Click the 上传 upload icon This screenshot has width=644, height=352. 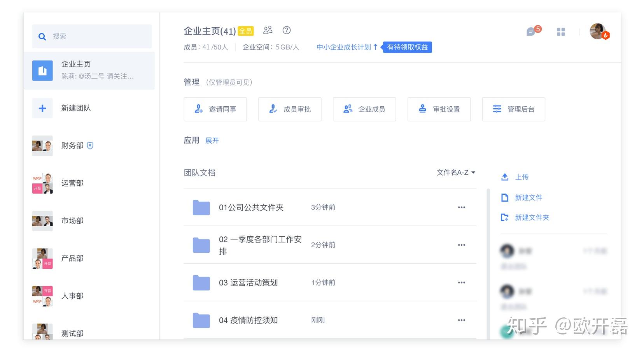(504, 177)
